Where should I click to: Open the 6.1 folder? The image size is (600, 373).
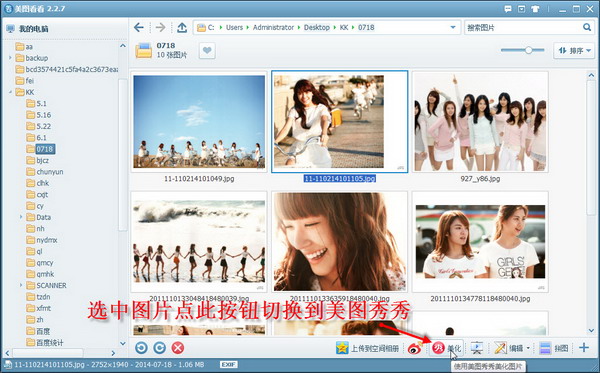pyautogui.click(x=36, y=137)
